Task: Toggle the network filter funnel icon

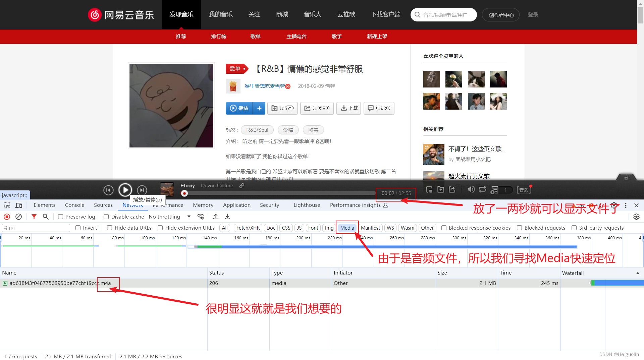Action: pos(34,217)
